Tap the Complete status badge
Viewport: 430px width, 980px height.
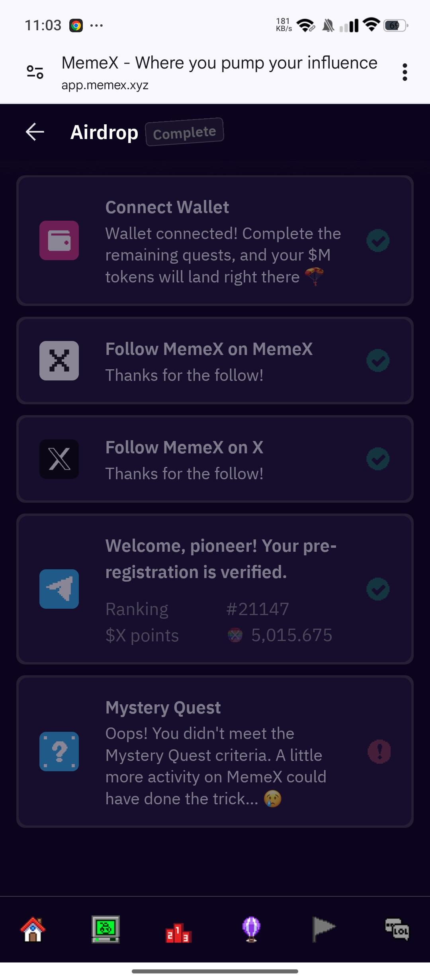(x=184, y=132)
